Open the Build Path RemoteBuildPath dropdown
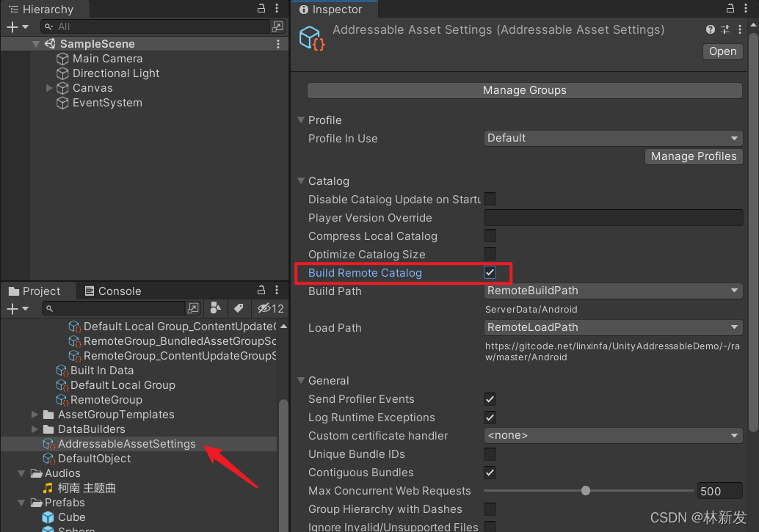Image resolution: width=759 pixels, height=532 pixels. [614, 291]
